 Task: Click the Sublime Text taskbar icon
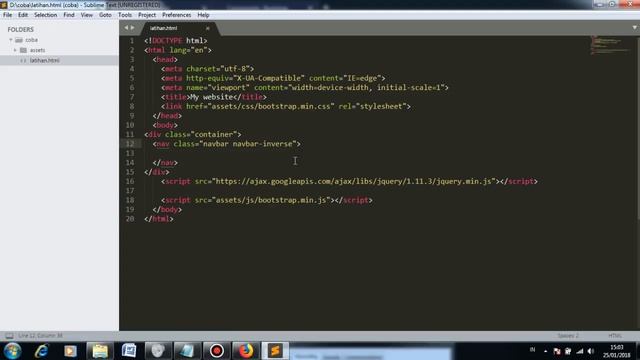[x=275, y=351]
